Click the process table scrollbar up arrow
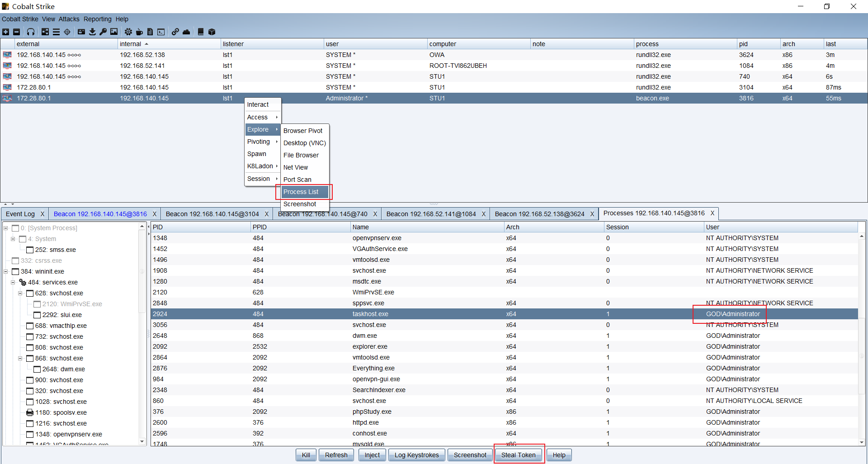 point(861,236)
